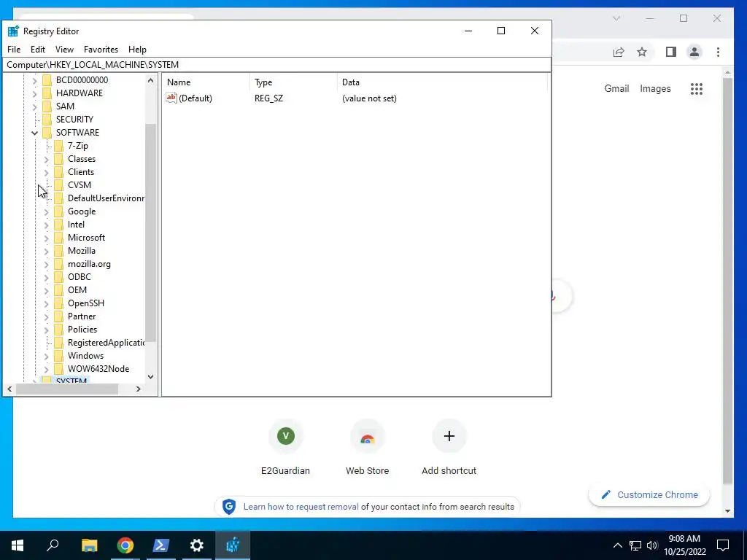Open the View menu in Registry Editor
Screen dimensions: 747x560
64,50
